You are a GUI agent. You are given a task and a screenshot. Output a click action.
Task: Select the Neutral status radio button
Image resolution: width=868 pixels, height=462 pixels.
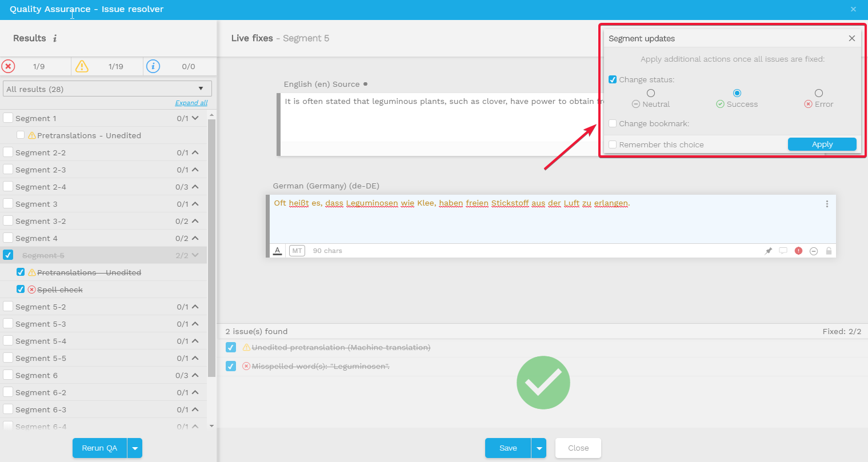point(650,93)
